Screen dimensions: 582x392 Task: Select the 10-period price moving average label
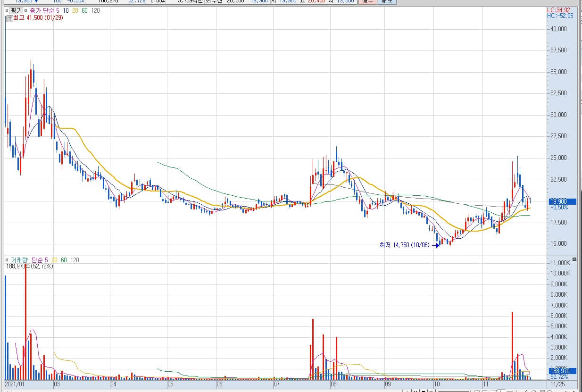click(x=65, y=10)
